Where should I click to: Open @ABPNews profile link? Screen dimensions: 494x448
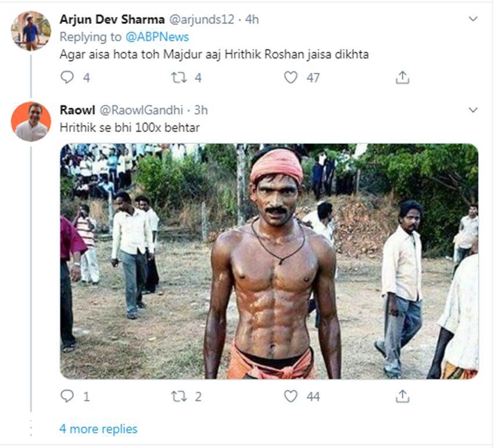click(157, 37)
